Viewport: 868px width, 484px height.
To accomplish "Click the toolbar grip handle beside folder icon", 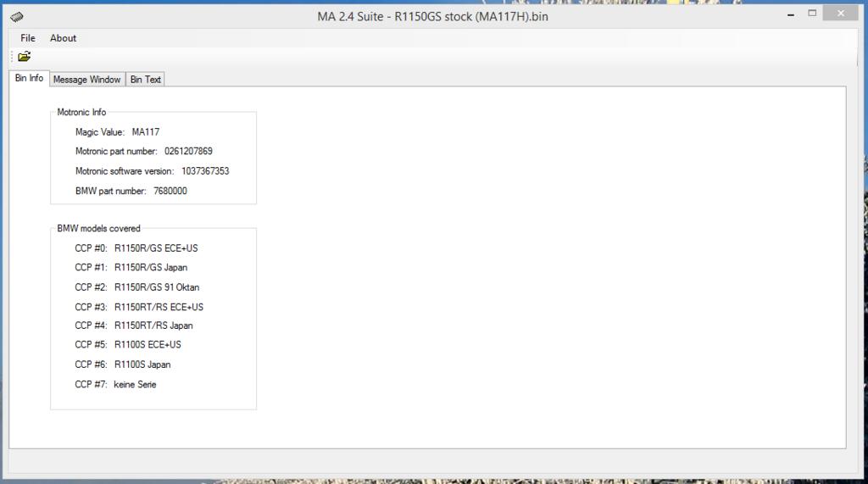I will tap(13, 57).
